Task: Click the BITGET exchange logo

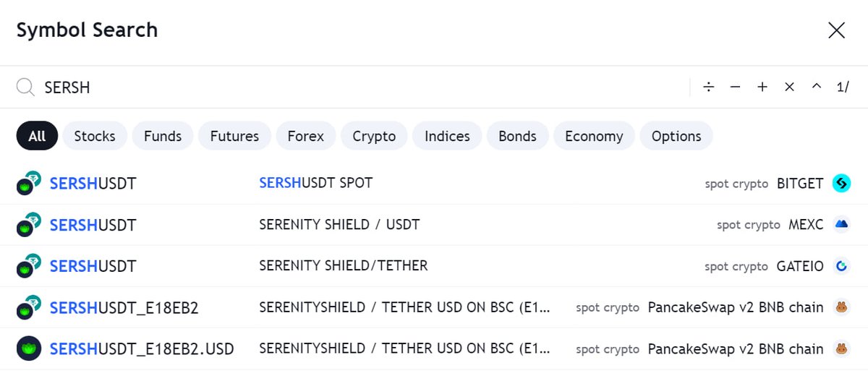Action: 841,184
